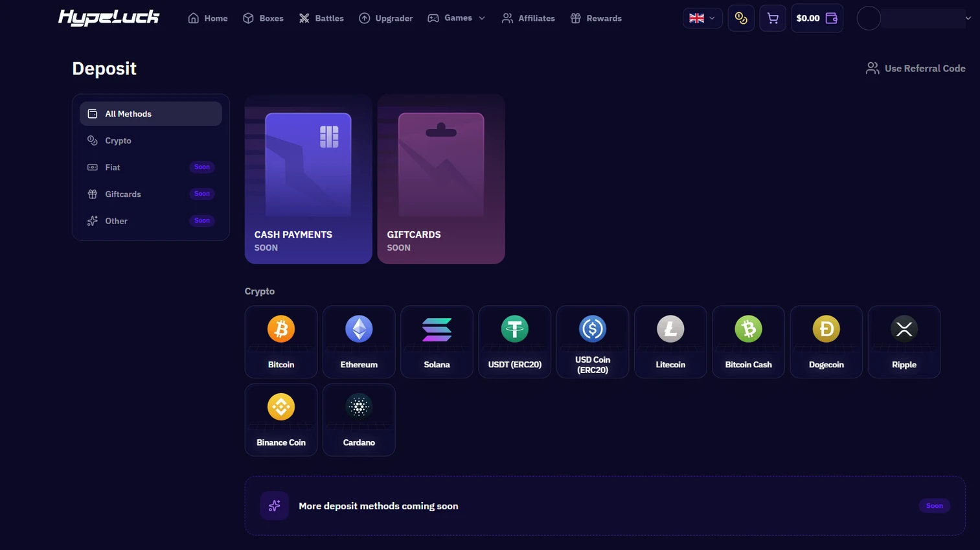Image resolution: width=980 pixels, height=550 pixels.
Task: Open the Battles page
Action: point(321,18)
